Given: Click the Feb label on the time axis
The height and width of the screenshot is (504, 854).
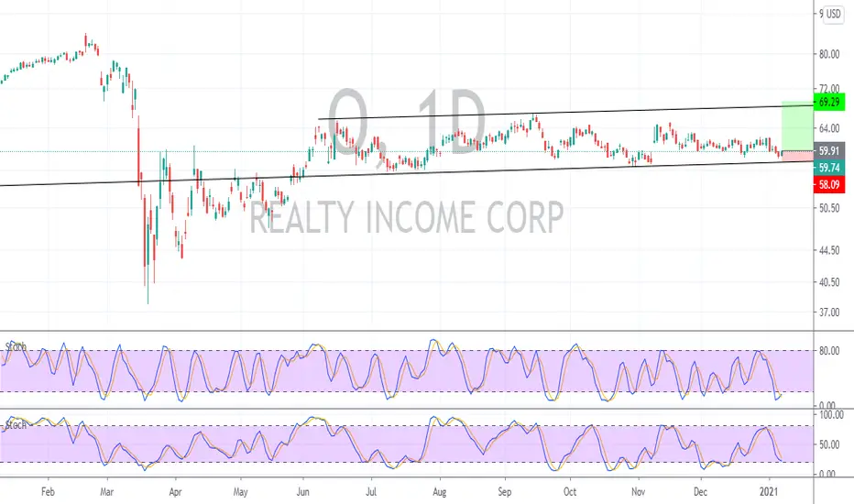Looking at the screenshot, I should coord(48,491).
